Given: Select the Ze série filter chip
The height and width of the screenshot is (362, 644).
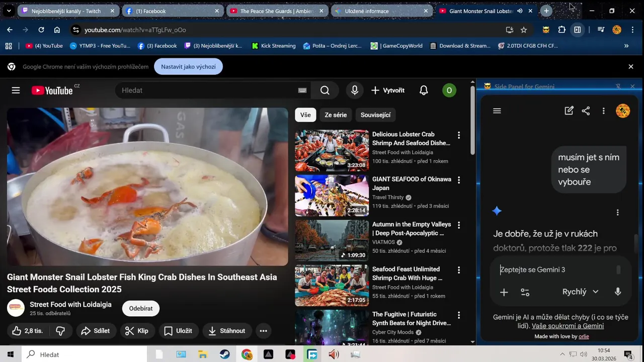Looking at the screenshot, I should click(x=336, y=115).
